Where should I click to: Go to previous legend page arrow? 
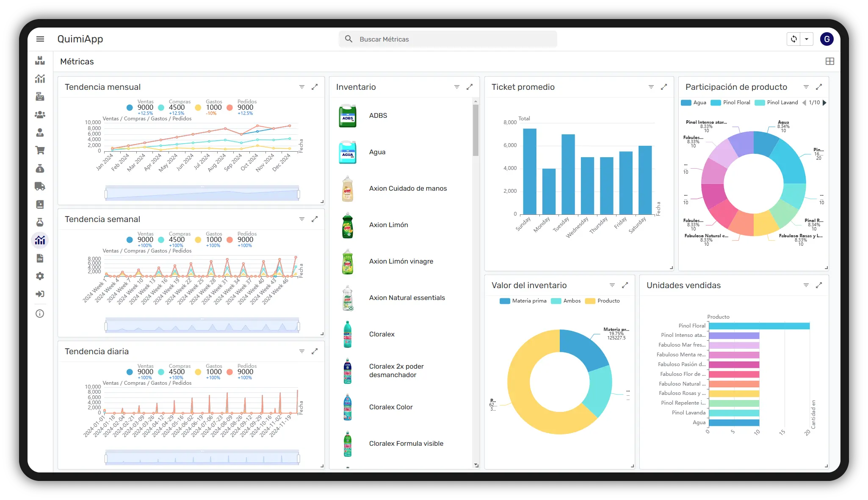(x=804, y=103)
